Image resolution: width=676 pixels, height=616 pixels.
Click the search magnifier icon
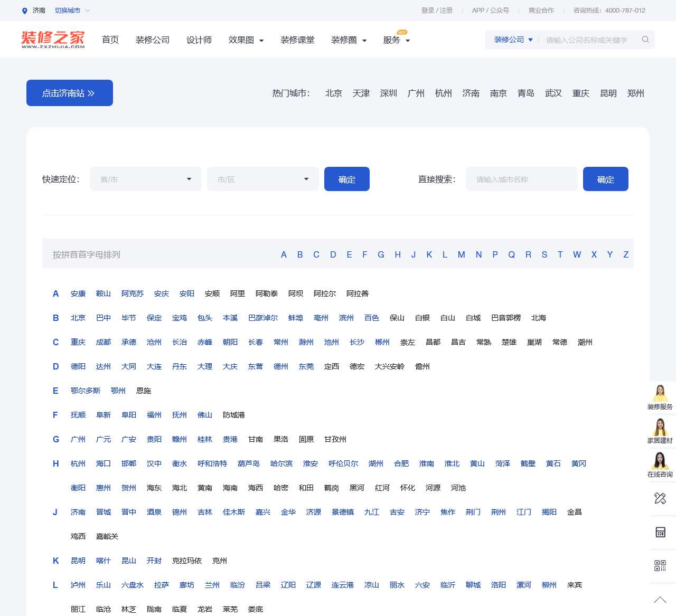[645, 40]
